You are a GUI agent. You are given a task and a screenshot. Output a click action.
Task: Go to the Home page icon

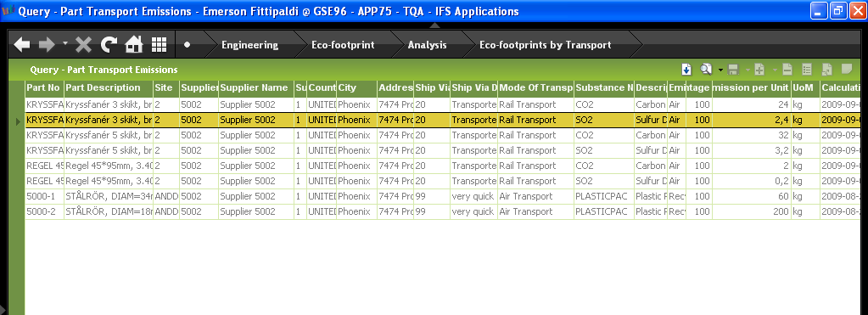pos(134,45)
